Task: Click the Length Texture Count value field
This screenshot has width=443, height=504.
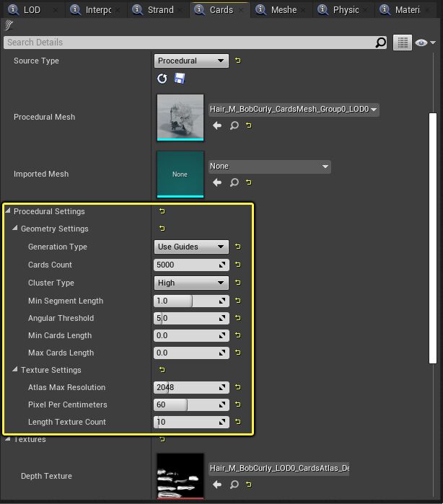Action: pyautogui.click(x=191, y=422)
